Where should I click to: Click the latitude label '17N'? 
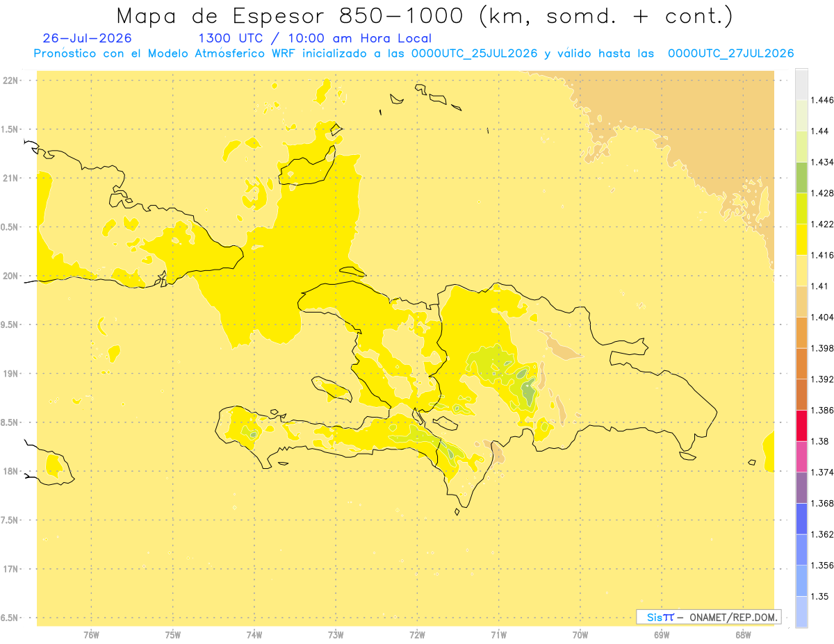pos(10,569)
